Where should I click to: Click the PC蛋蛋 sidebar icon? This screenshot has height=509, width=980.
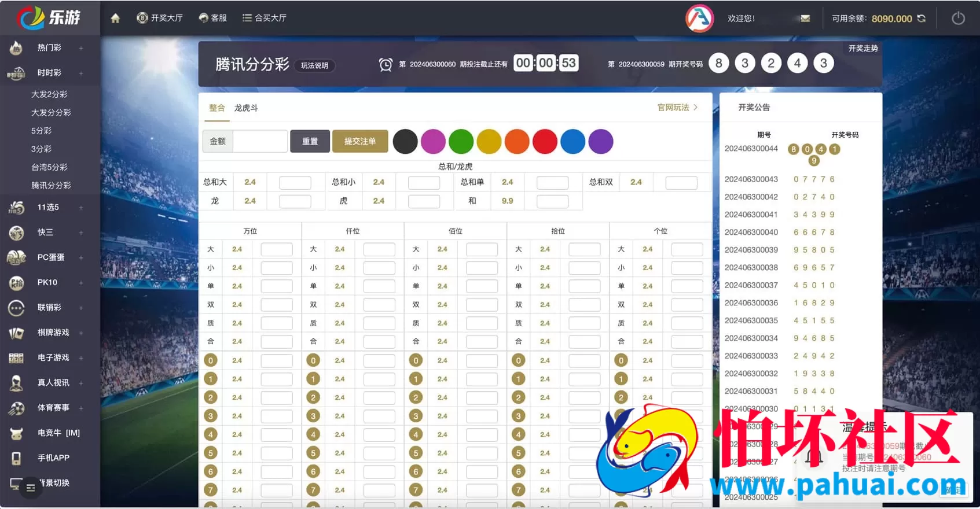pos(16,257)
